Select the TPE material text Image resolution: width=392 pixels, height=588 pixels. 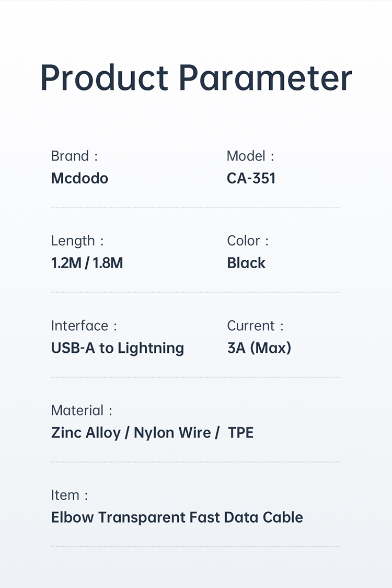pyautogui.click(x=240, y=433)
